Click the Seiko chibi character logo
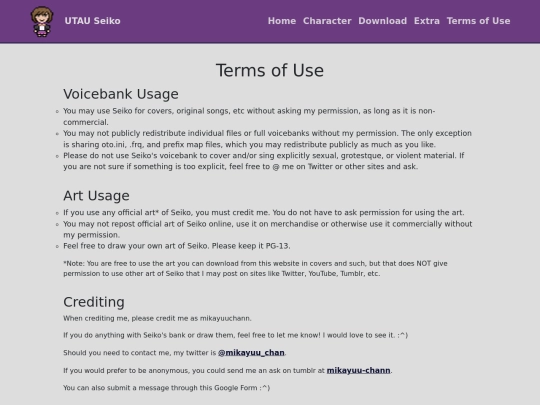The height and width of the screenshot is (405, 540). click(x=42, y=21)
